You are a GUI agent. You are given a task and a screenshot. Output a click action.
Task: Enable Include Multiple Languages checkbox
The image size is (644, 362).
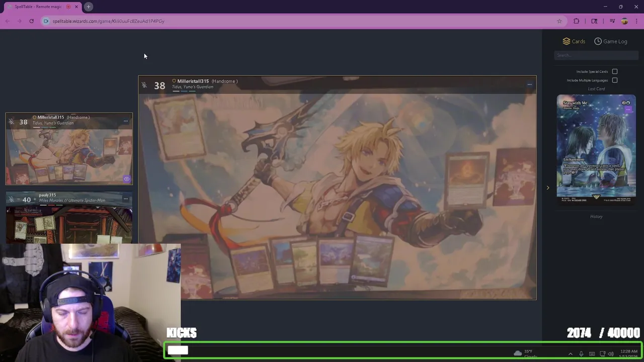tap(615, 80)
